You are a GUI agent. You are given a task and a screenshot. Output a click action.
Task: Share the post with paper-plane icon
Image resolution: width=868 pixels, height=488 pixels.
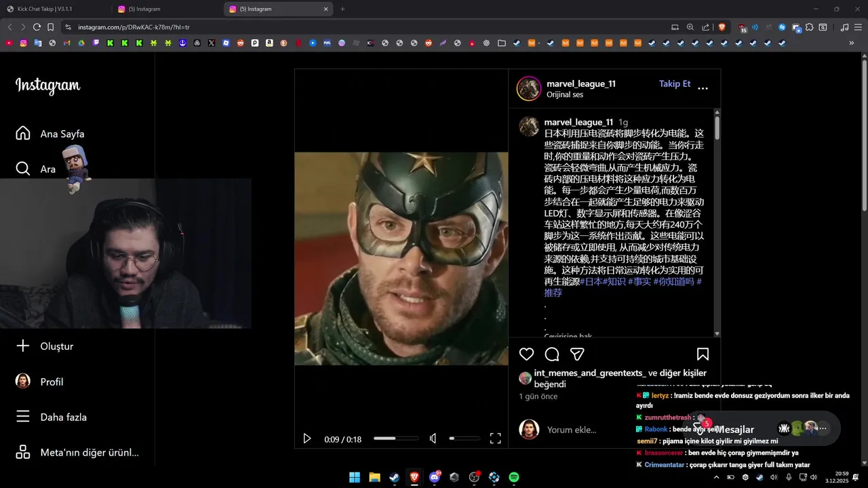tap(577, 354)
